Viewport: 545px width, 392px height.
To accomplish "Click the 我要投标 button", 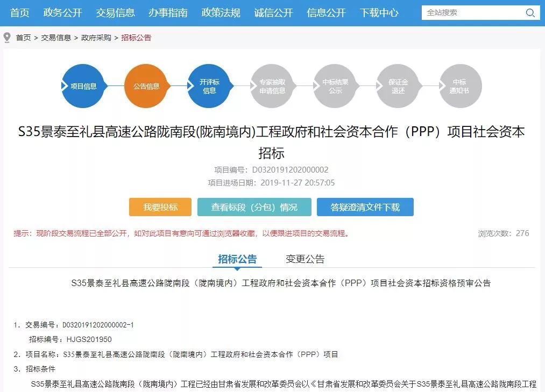I will click(160, 206).
